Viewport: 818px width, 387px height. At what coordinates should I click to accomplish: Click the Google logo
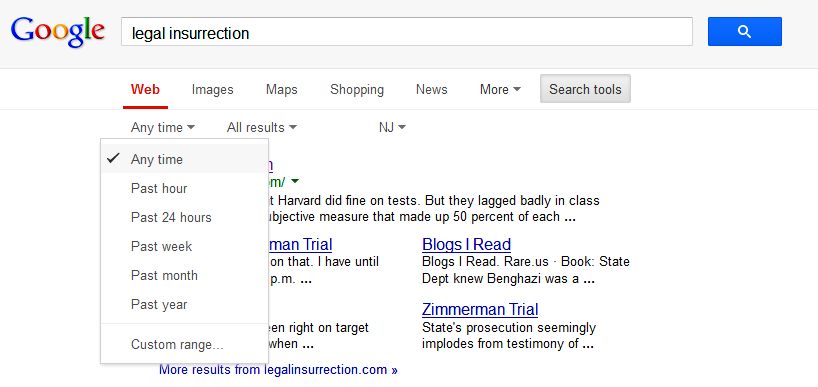coord(58,31)
